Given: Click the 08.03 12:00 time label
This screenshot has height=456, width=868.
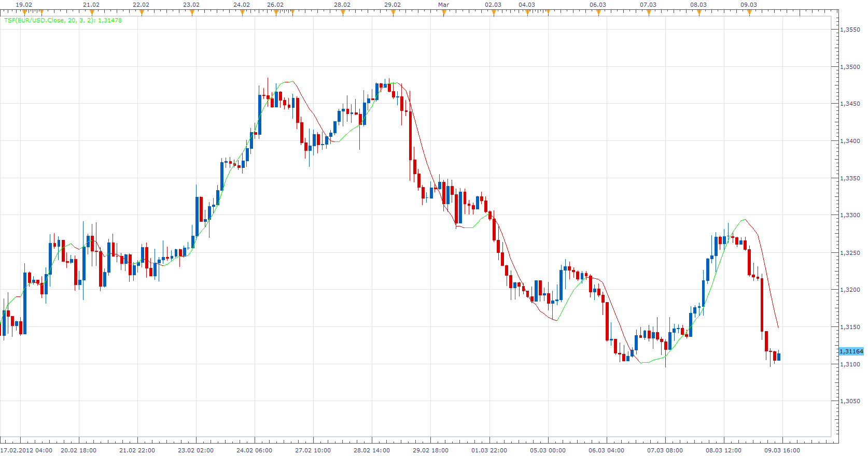Looking at the screenshot, I should tap(723, 450).
